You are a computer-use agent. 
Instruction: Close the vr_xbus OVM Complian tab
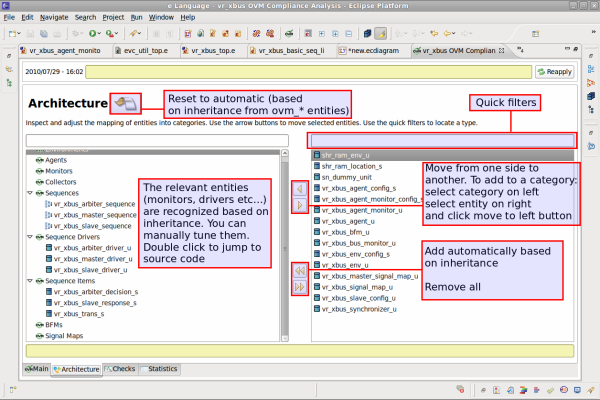click(501, 51)
